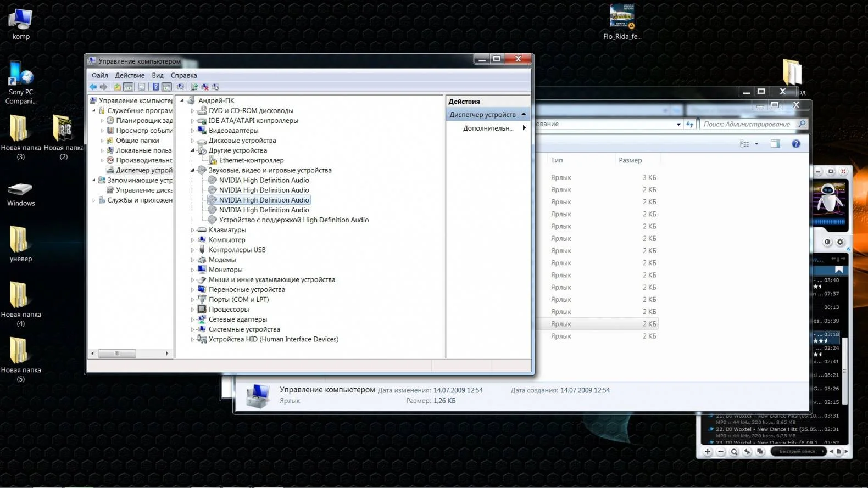Toggle the show/hide console tree toolbar button
The width and height of the screenshot is (868, 488).
tap(128, 87)
